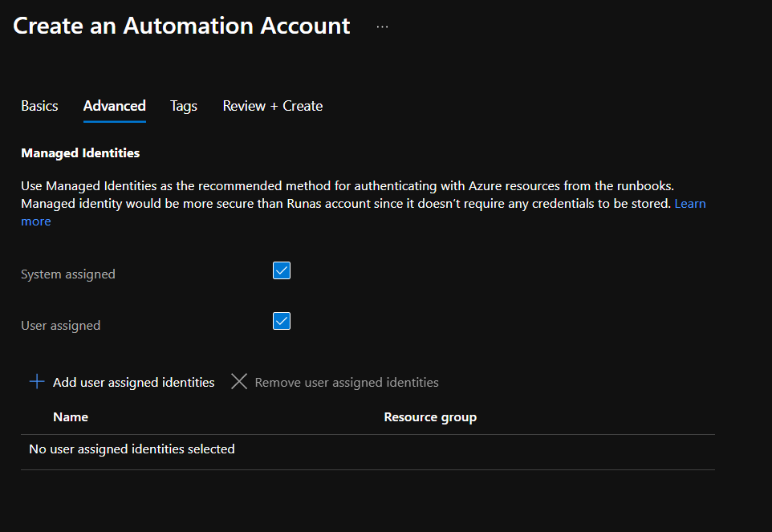Sort by the Name column header
The image size is (772, 532).
tap(71, 417)
